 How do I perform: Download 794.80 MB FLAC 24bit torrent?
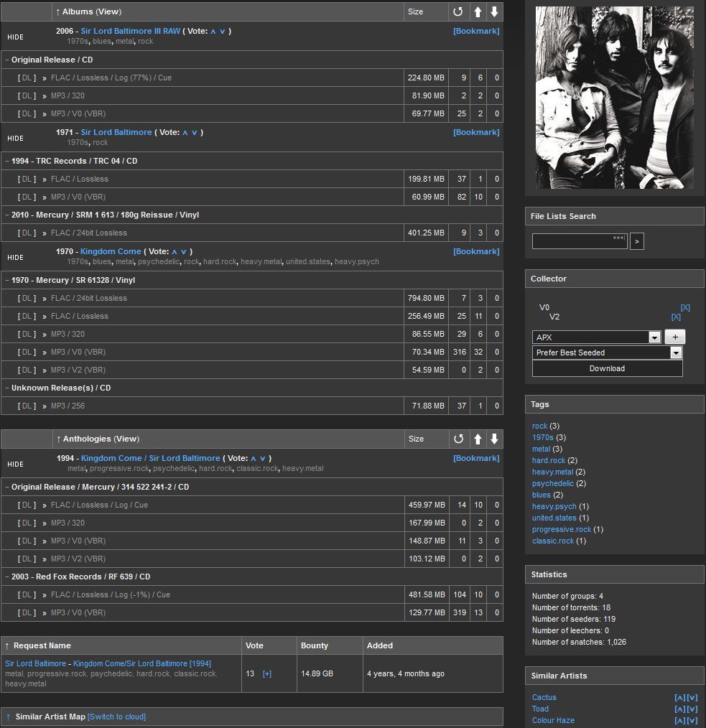[27, 299]
